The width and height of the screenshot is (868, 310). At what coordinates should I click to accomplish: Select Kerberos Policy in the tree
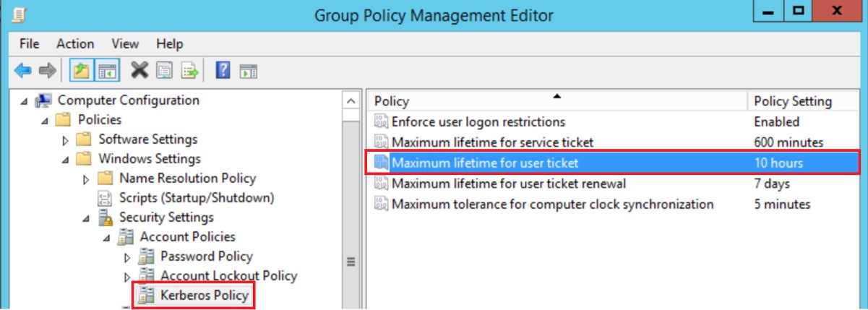coord(205,295)
